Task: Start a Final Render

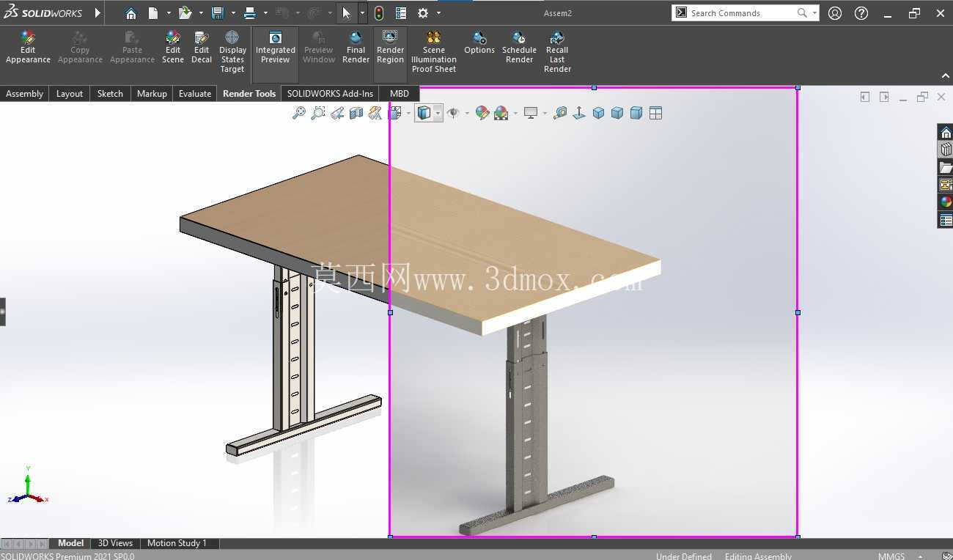Action: 356,48
